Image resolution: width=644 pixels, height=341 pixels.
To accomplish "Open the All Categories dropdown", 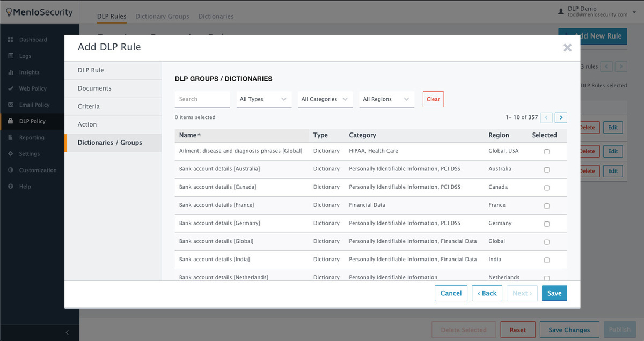I will [325, 99].
